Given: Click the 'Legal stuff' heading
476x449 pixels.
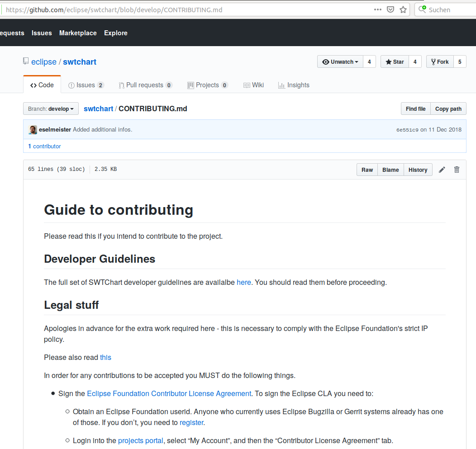Looking at the screenshot, I should tap(71, 305).
